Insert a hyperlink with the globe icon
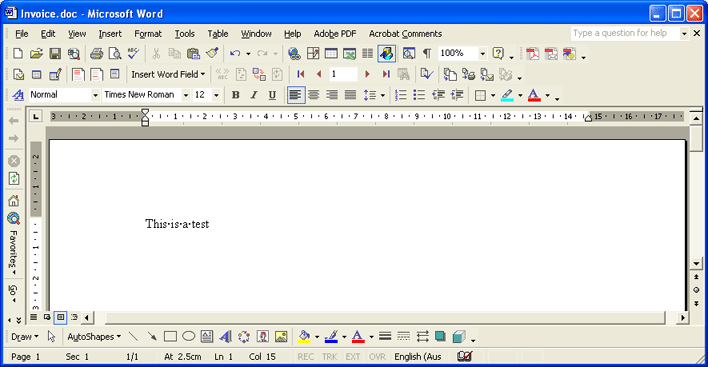Screen dimensions: 708x367 (294, 54)
